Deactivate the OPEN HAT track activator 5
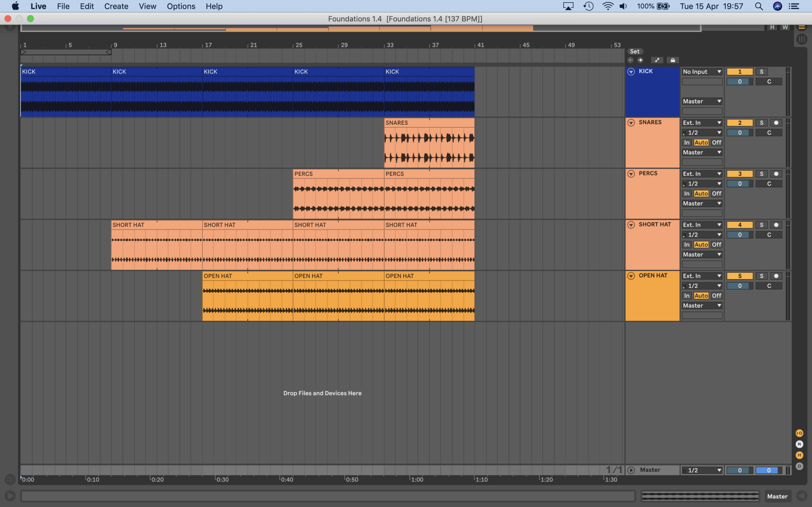This screenshot has width=812, height=507. pyautogui.click(x=740, y=276)
